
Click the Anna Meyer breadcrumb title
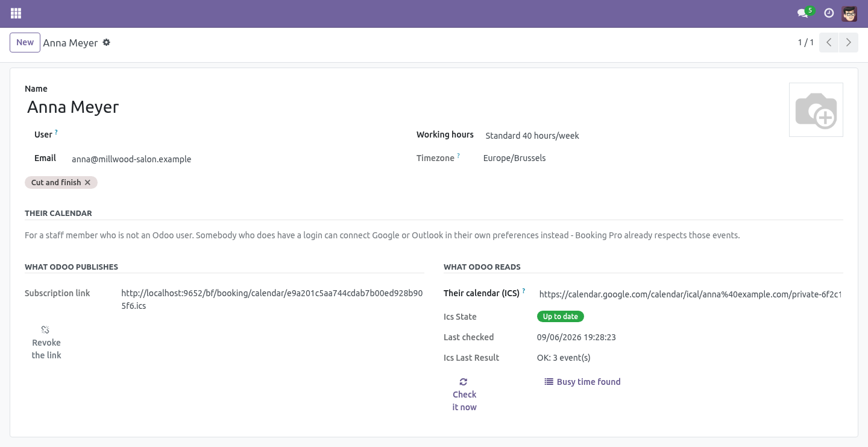tap(71, 43)
